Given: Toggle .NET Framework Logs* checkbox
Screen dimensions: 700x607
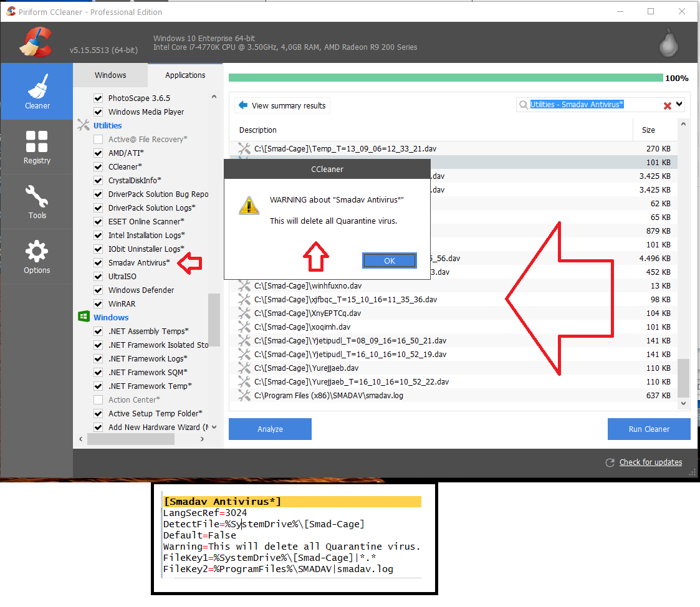Looking at the screenshot, I should pos(98,358).
